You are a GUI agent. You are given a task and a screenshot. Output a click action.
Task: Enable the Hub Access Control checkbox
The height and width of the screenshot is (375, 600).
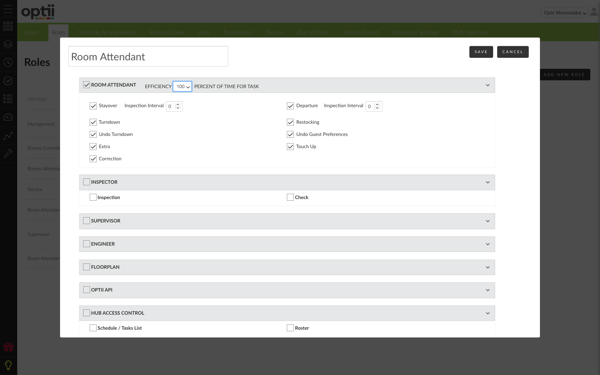tap(86, 313)
